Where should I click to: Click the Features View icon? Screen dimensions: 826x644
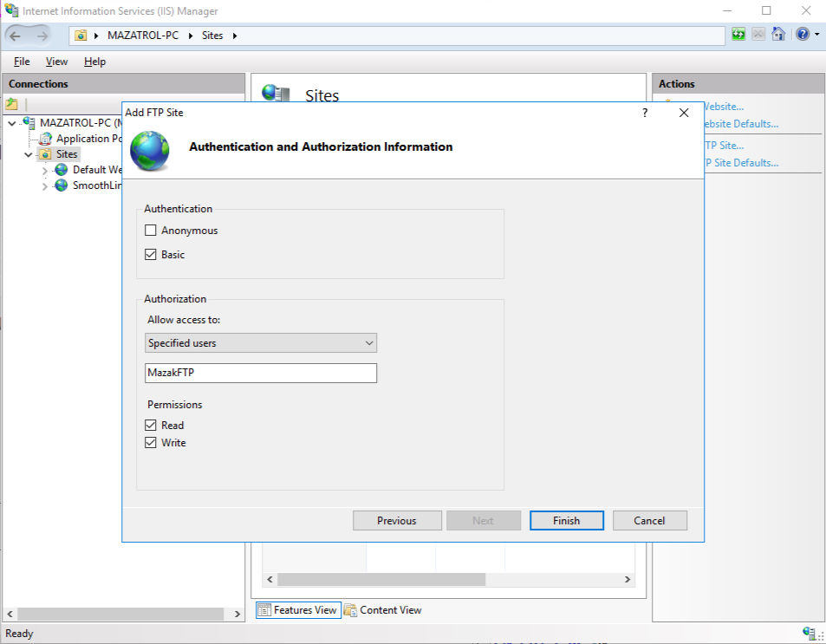tap(263, 610)
